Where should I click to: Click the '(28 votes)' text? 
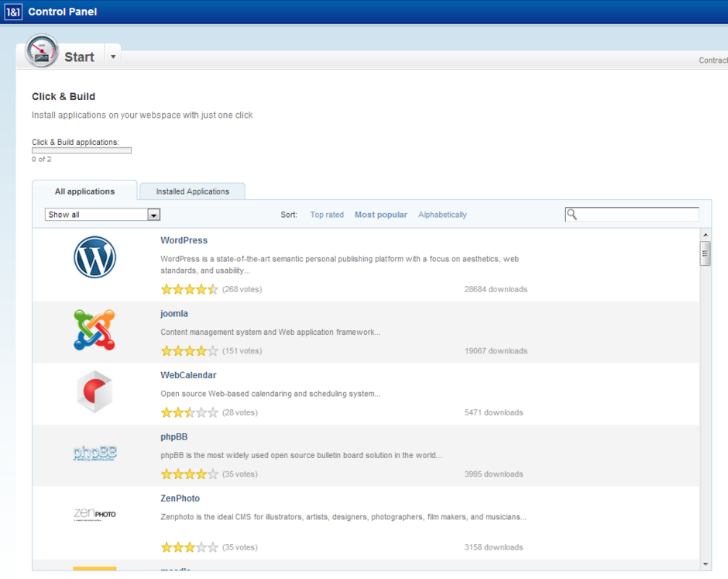239,412
